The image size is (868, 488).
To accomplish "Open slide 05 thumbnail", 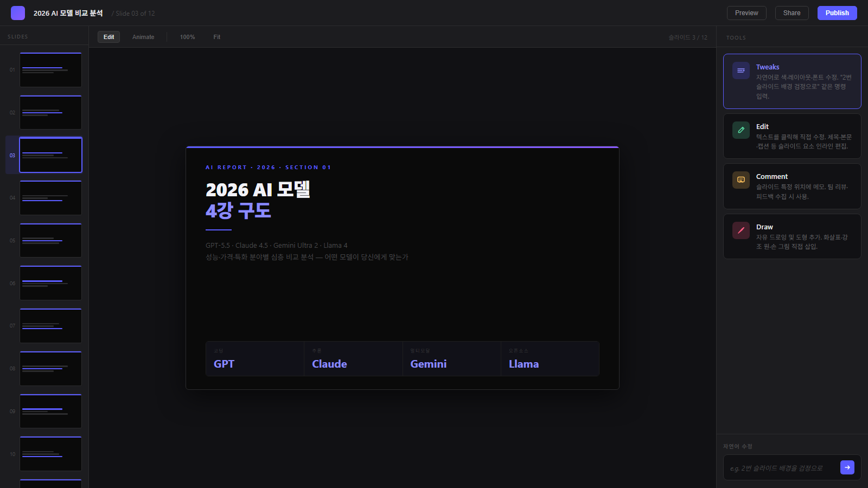I will pos(50,241).
